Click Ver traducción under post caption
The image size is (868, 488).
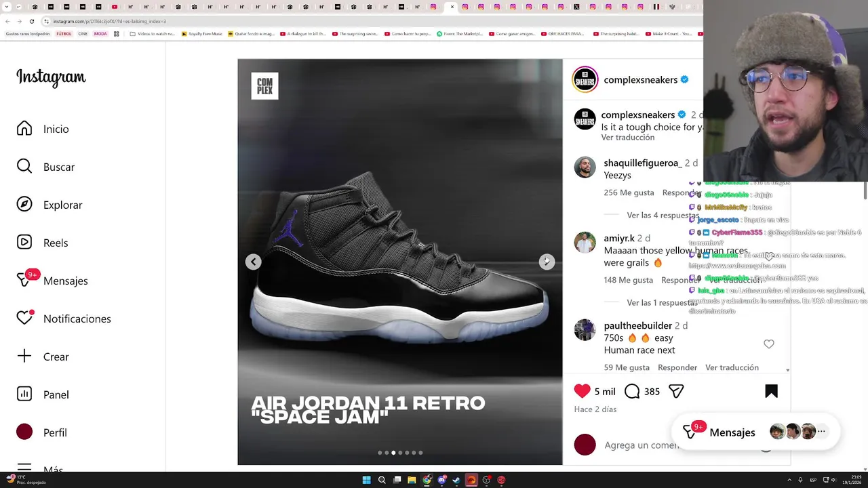(x=628, y=138)
